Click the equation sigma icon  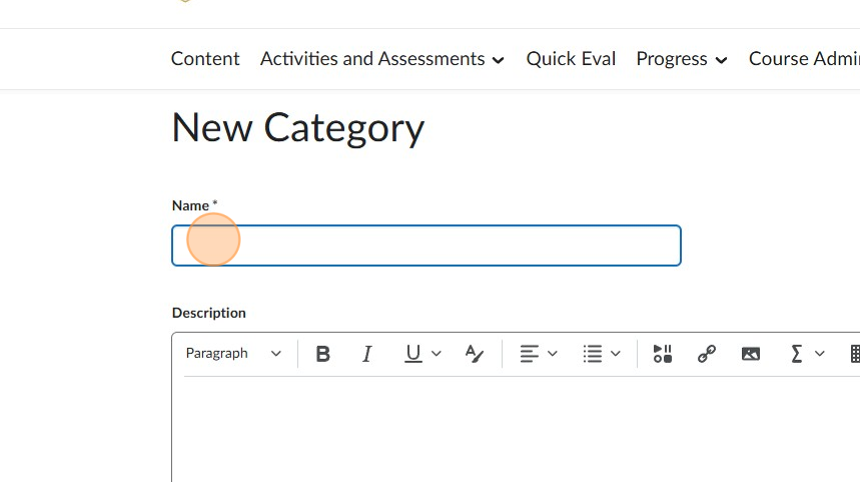point(797,354)
